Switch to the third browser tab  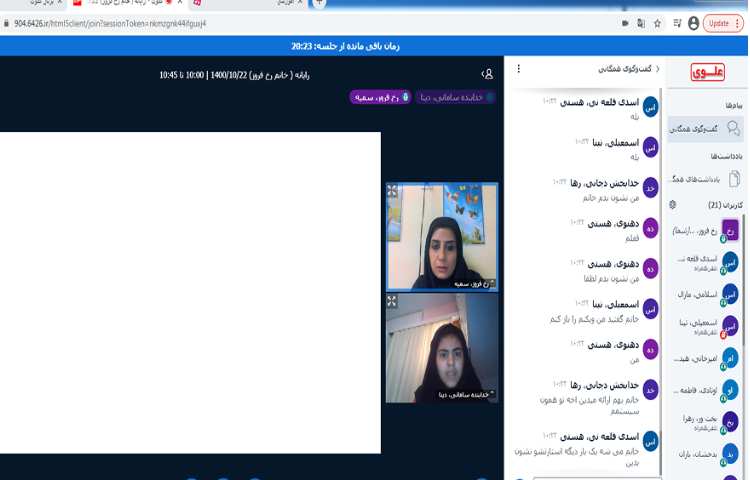click(249, 3)
